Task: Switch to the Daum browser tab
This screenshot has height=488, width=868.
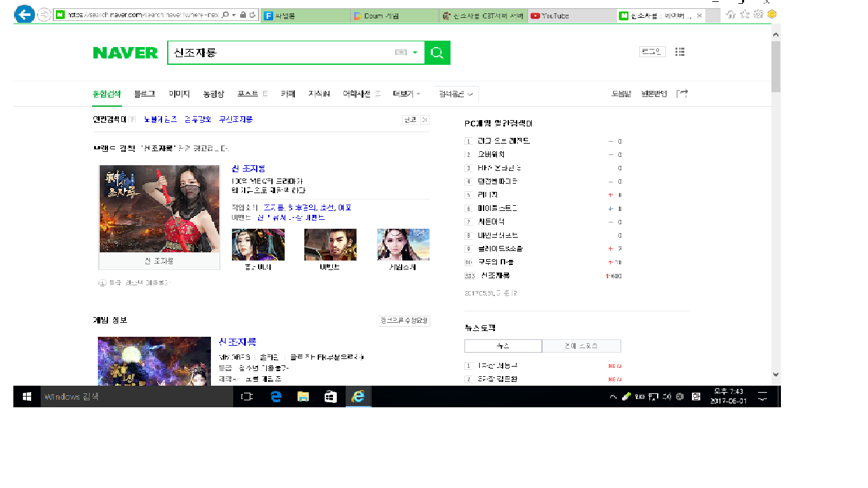Action: pyautogui.click(x=394, y=16)
